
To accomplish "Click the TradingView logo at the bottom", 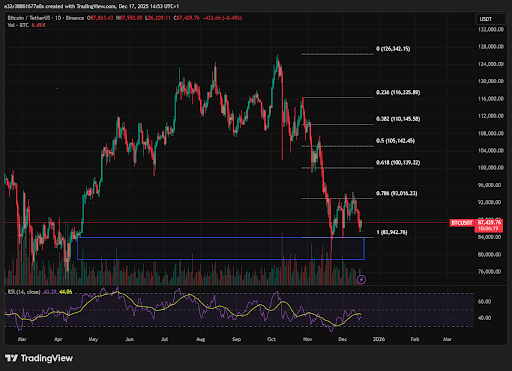I will click(39, 358).
